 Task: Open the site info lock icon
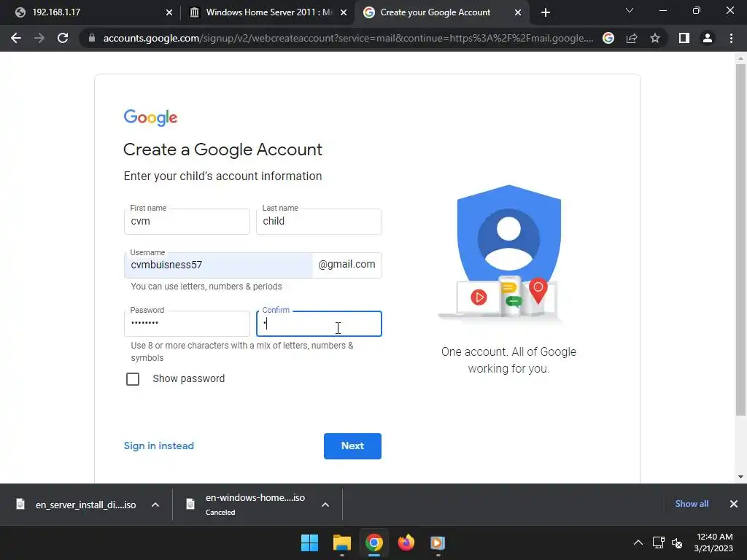pyautogui.click(x=91, y=38)
